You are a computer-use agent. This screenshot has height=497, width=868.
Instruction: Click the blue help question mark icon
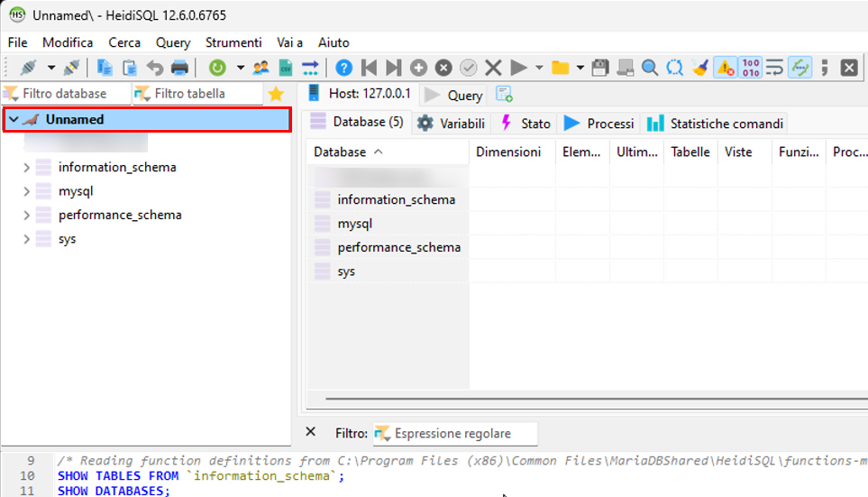tap(343, 68)
